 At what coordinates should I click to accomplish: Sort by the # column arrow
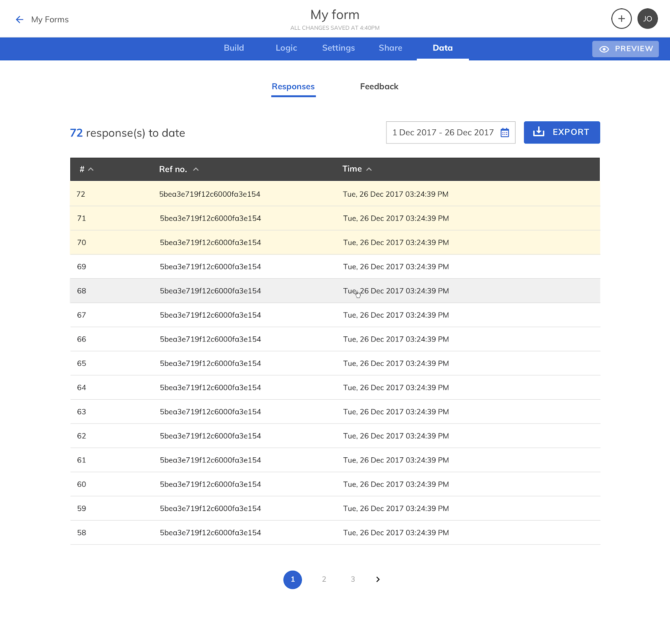coord(91,169)
